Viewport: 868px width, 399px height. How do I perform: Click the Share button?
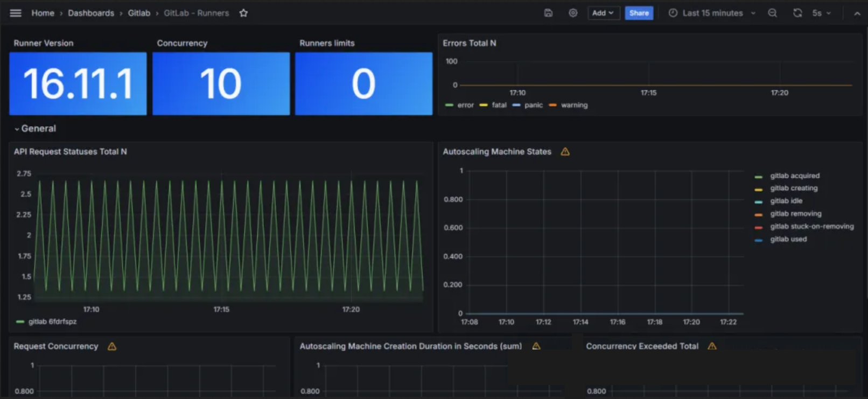[639, 13]
